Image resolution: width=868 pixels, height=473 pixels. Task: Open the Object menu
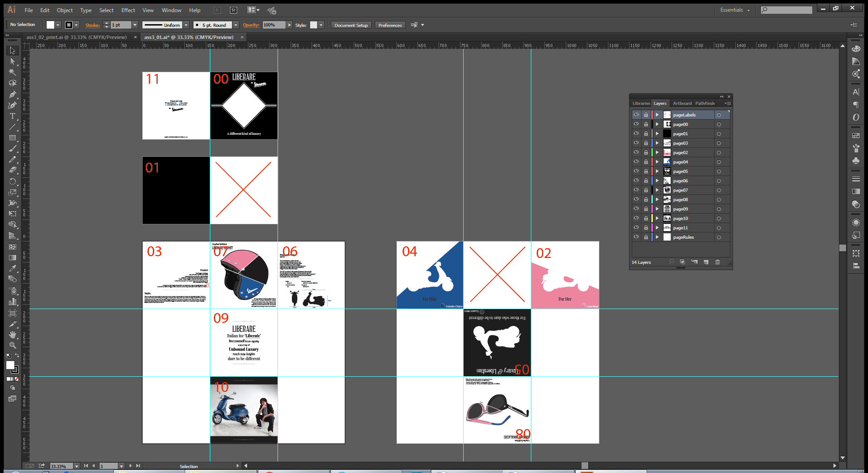(x=65, y=10)
